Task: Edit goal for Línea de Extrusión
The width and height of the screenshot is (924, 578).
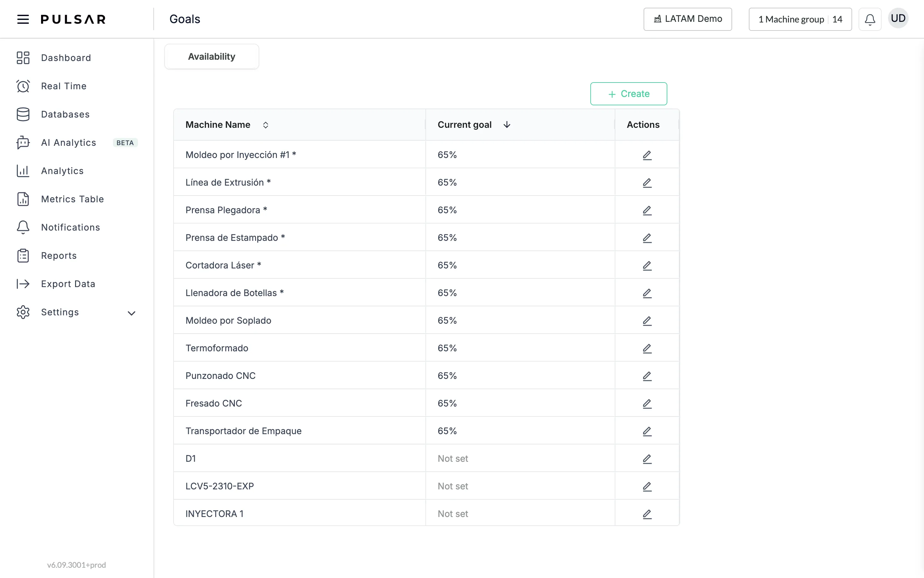Action: pos(647,182)
